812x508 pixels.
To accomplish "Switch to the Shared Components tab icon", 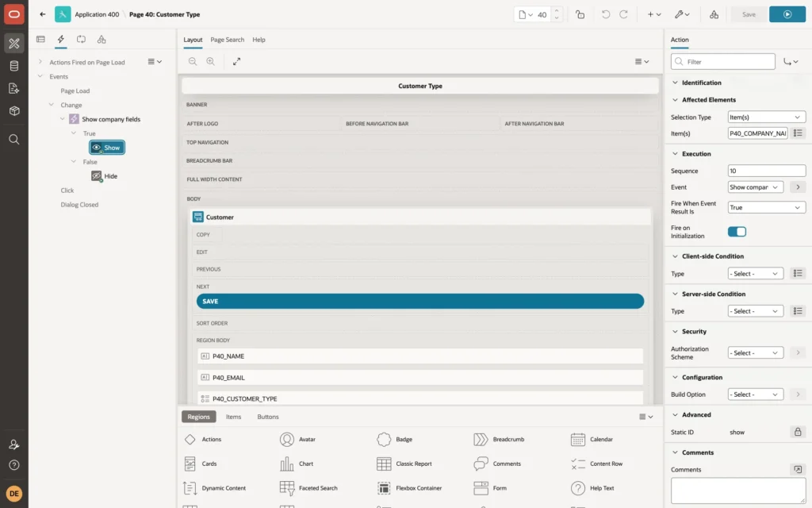I will [101, 40].
